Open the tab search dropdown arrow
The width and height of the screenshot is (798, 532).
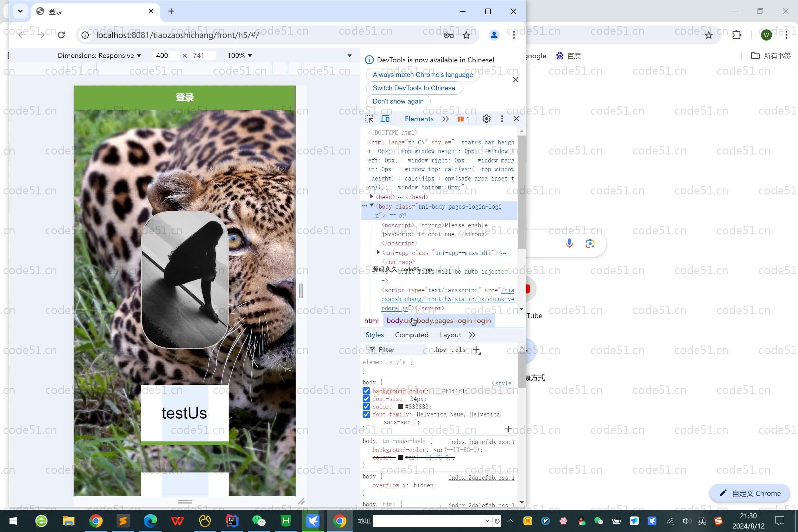click(x=20, y=11)
